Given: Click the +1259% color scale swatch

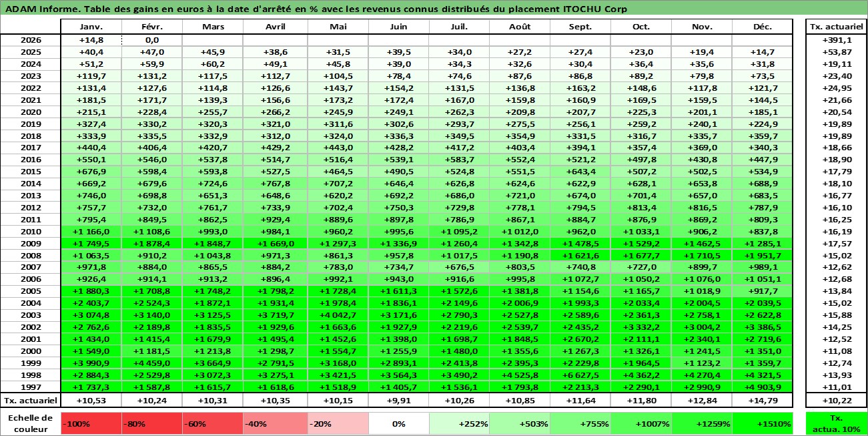Looking at the screenshot, I should pyautogui.click(x=702, y=423).
